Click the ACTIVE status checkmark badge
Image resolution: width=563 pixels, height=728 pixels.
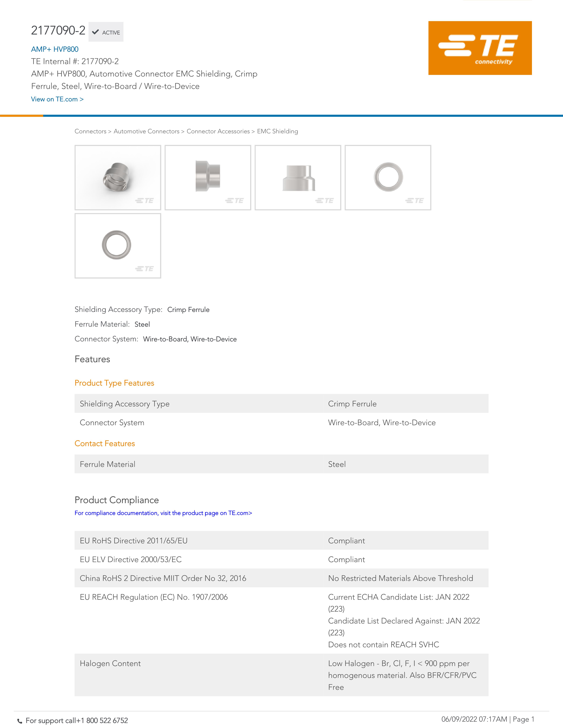[106, 32]
